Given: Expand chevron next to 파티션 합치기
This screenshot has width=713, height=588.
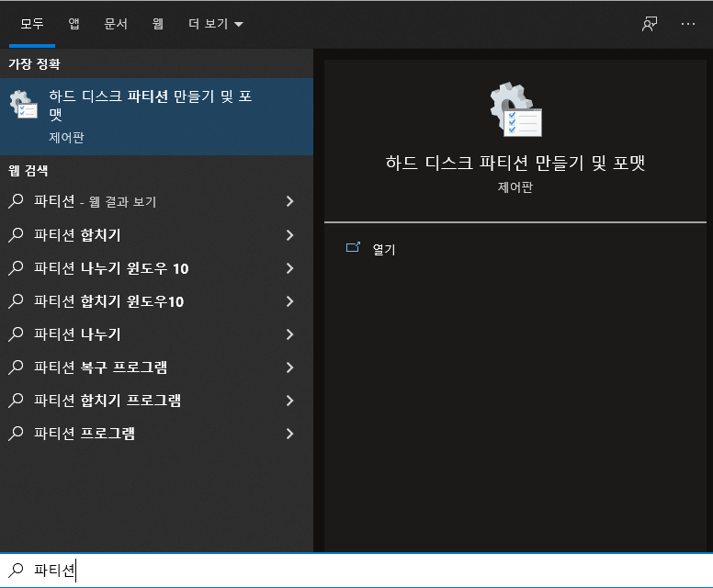Looking at the screenshot, I should click(x=289, y=234).
